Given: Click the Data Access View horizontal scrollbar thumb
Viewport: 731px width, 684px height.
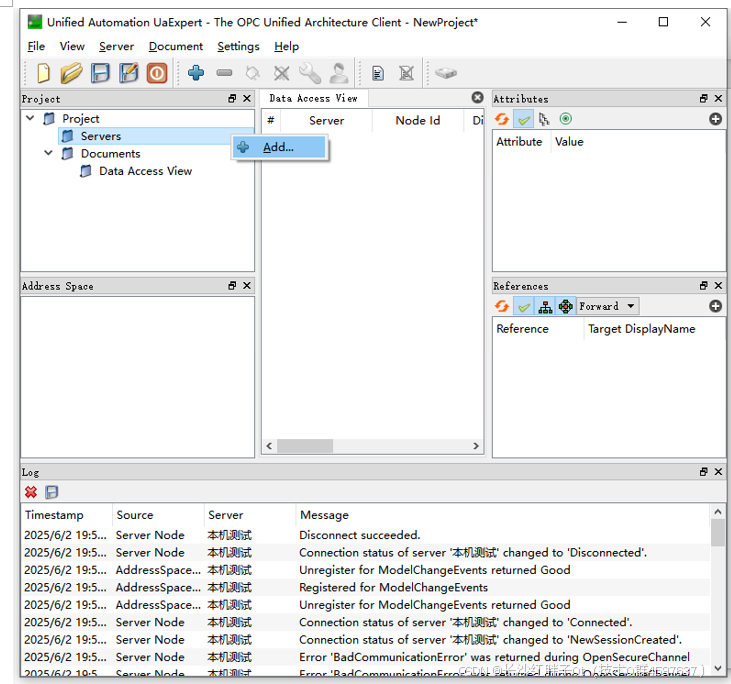Looking at the screenshot, I should click(305, 446).
